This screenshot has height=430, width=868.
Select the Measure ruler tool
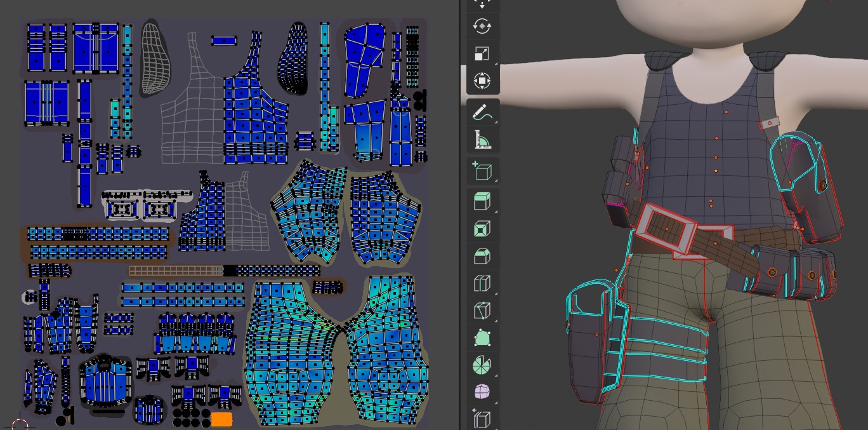tap(482, 139)
